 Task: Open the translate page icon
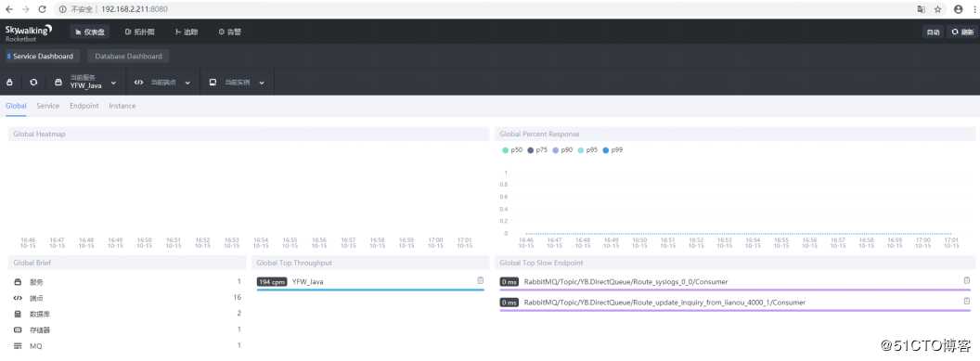[922, 9]
